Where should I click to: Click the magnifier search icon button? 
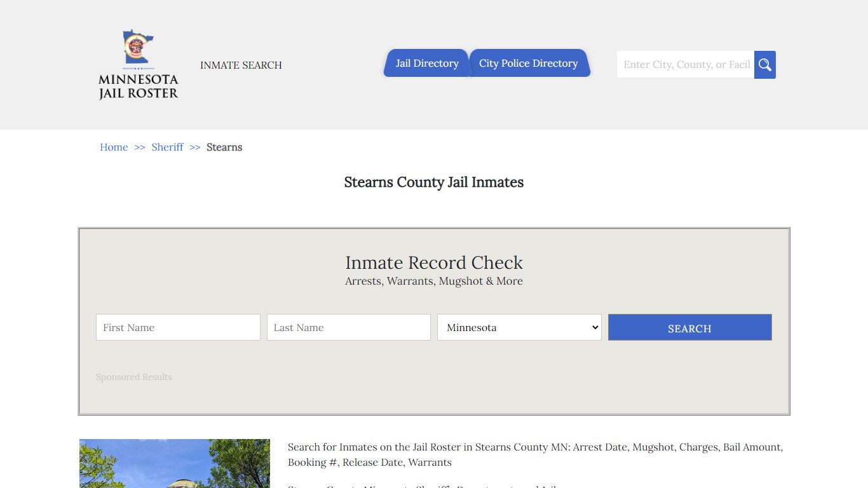765,65
